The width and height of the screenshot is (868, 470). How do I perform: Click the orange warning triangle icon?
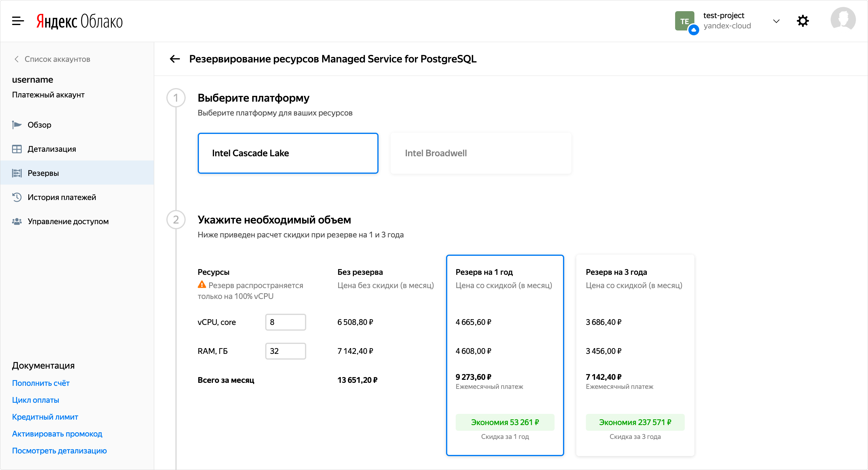tap(202, 284)
